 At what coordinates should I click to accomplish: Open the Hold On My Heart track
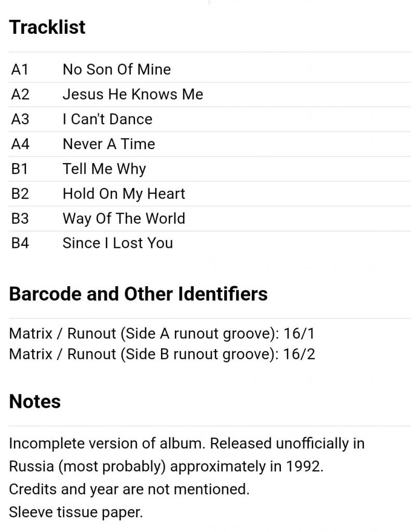tap(124, 194)
